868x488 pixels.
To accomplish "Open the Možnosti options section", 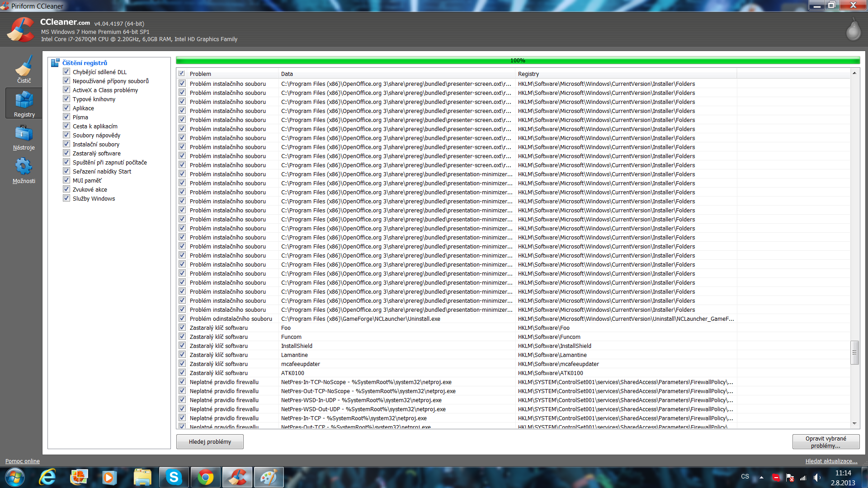I will pyautogui.click(x=24, y=171).
